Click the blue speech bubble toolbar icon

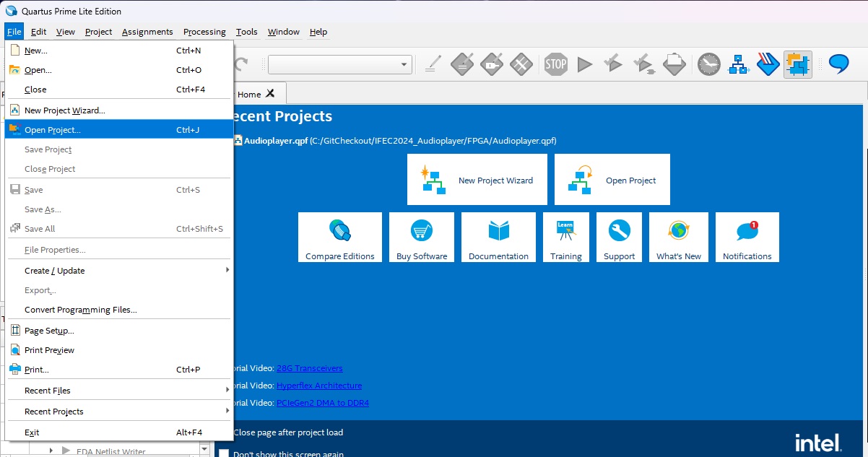[838, 64]
